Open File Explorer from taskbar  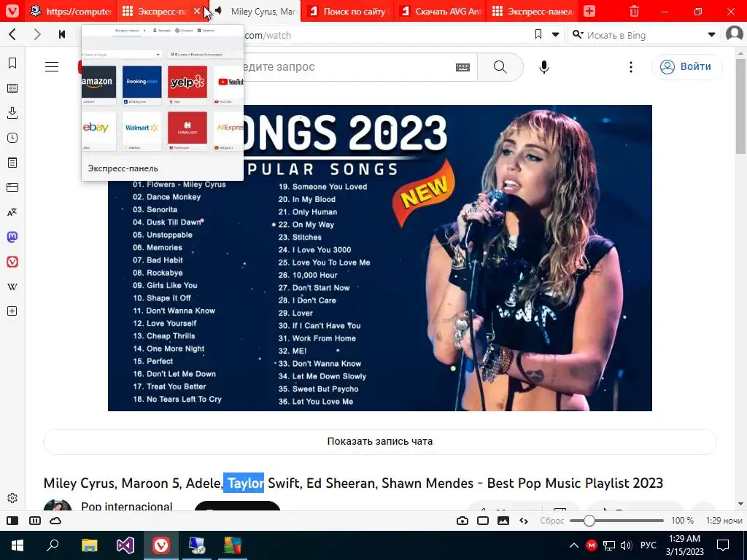click(x=89, y=545)
